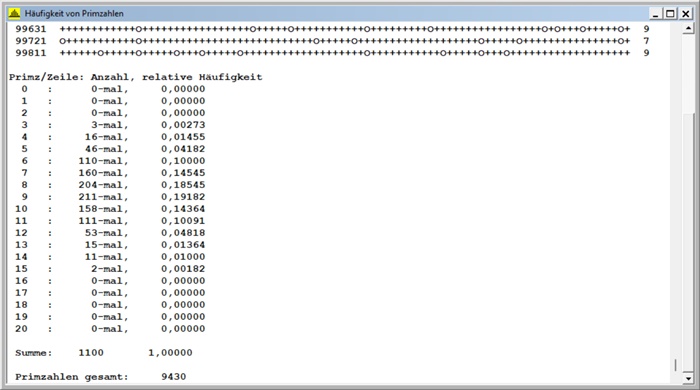Click the 110-mal entry in row 6
Viewport: 700px width, 390px height.
click(x=103, y=161)
